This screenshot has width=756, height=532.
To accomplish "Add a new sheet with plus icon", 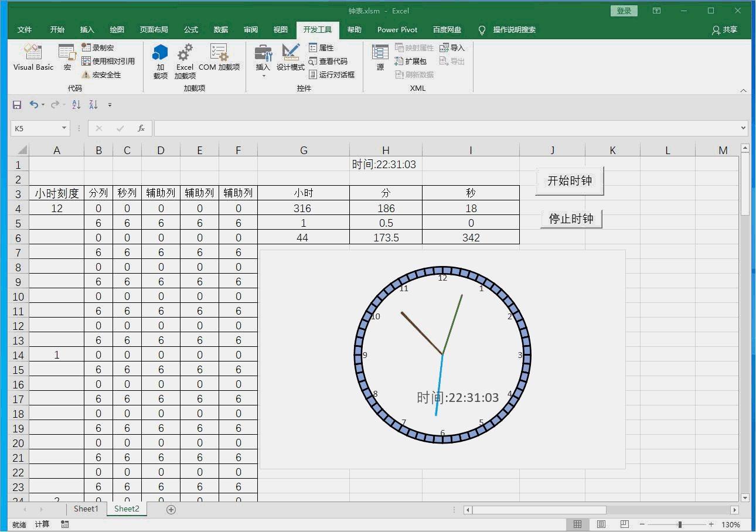I will (x=171, y=510).
